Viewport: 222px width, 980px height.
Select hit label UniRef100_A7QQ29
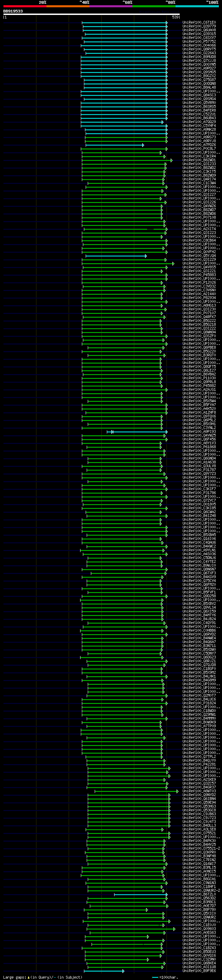[x=199, y=122]
